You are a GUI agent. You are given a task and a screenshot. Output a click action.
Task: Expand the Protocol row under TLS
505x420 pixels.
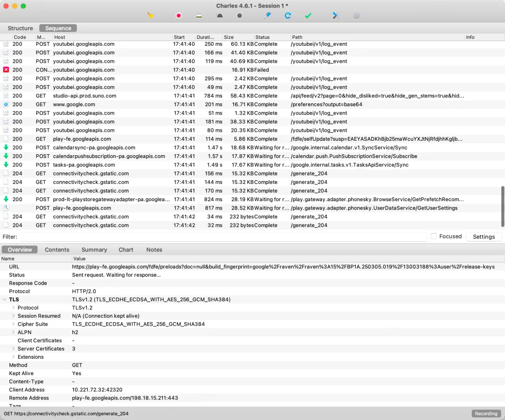[x=13, y=308]
